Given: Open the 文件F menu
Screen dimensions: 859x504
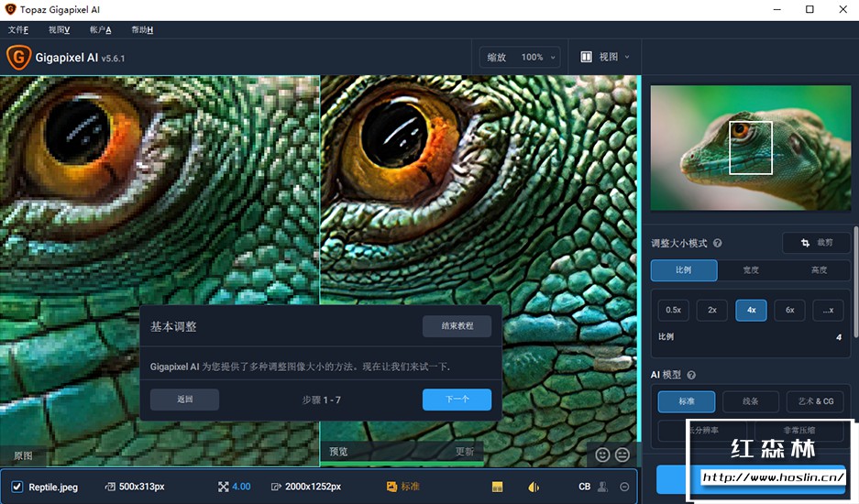Looking at the screenshot, I should point(18,29).
